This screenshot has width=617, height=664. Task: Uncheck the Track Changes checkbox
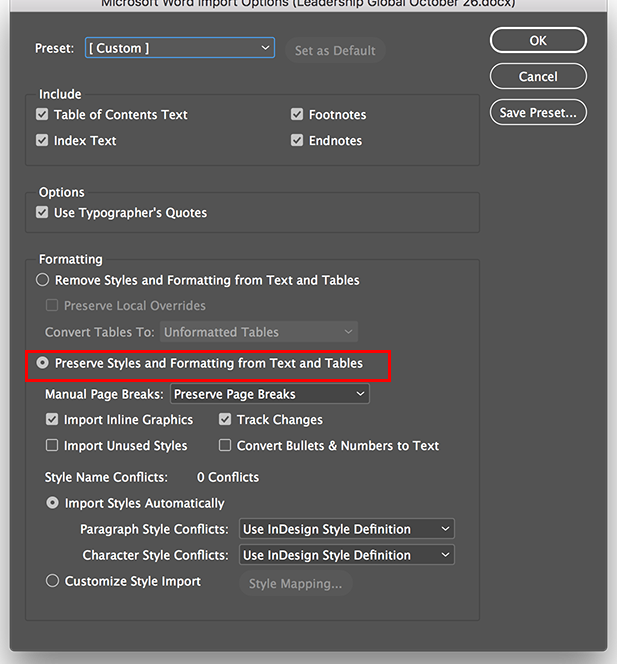coord(226,420)
